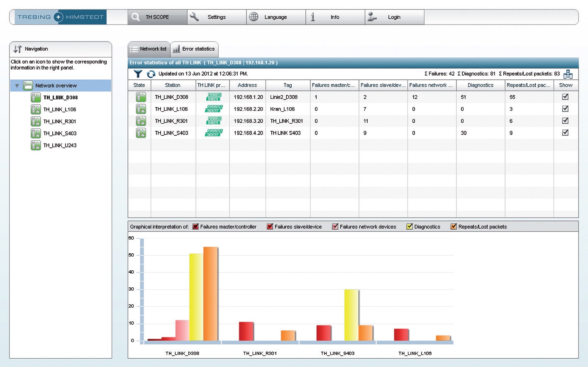Toggle Failures slave/device graph checkbox

tap(270, 227)
